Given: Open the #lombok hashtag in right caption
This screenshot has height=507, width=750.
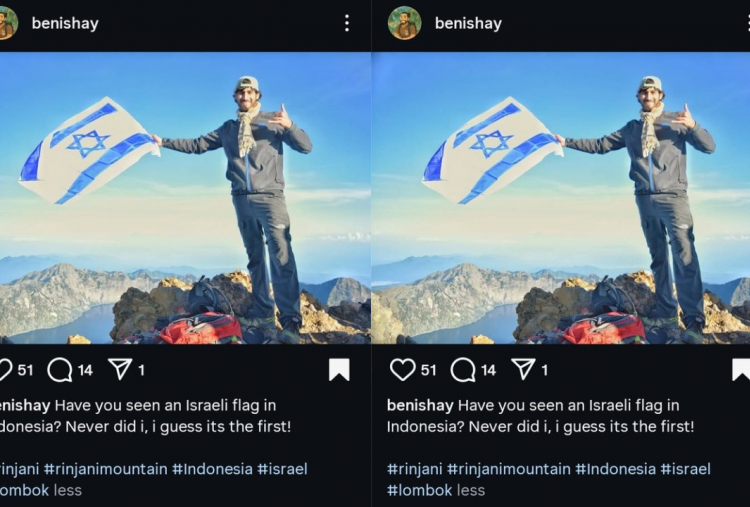Looking at the screenshot, I should tap(419, 490).
